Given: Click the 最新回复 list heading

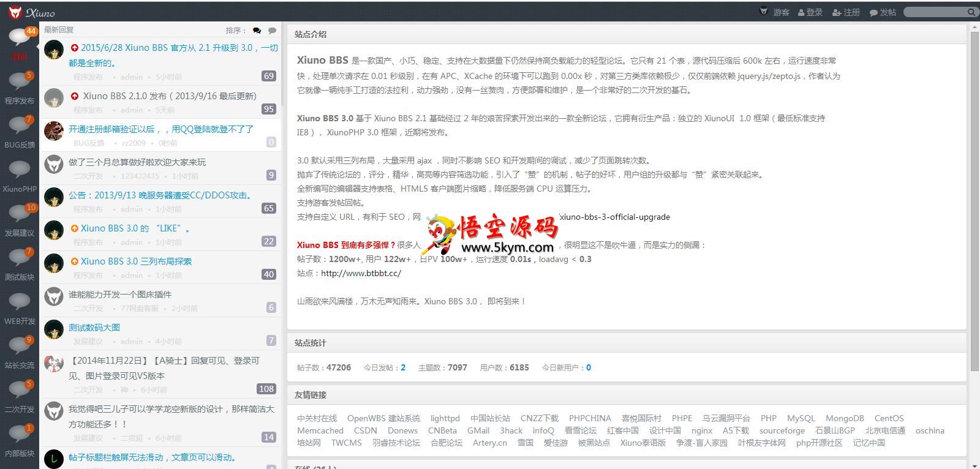Looking at the screenshot, I should point(59,30).
